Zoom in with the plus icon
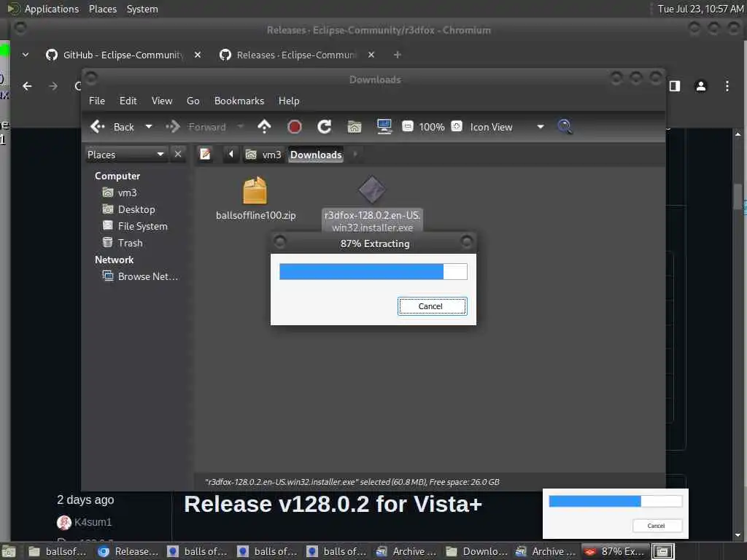The height and width of the screenshot is (560, 747). tap(457, 126)
